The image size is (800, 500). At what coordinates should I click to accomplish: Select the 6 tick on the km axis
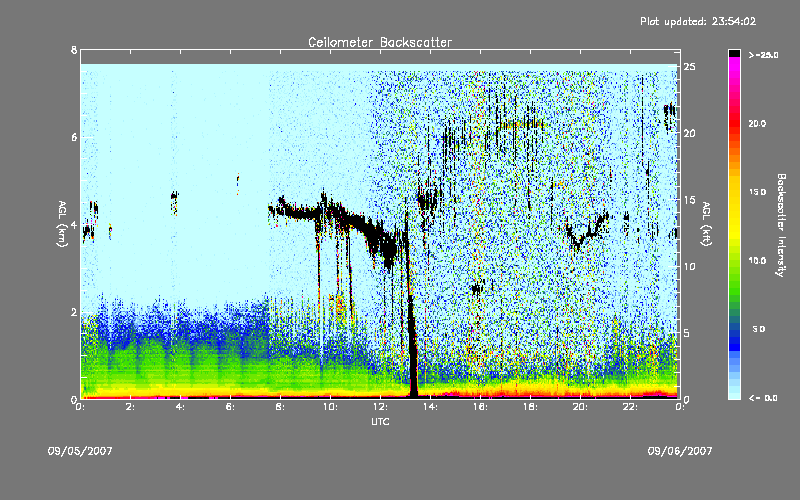(74, 137)
